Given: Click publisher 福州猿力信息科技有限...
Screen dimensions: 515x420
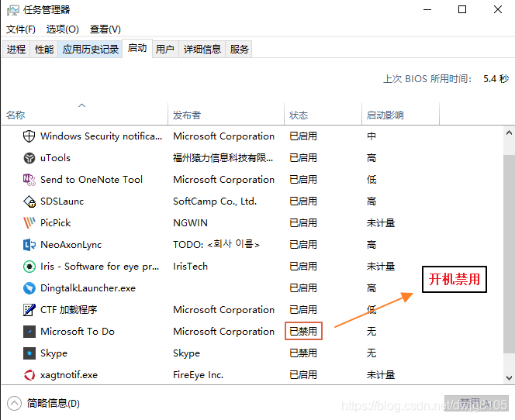Looking at the screenshot, I should pos(223,158).
